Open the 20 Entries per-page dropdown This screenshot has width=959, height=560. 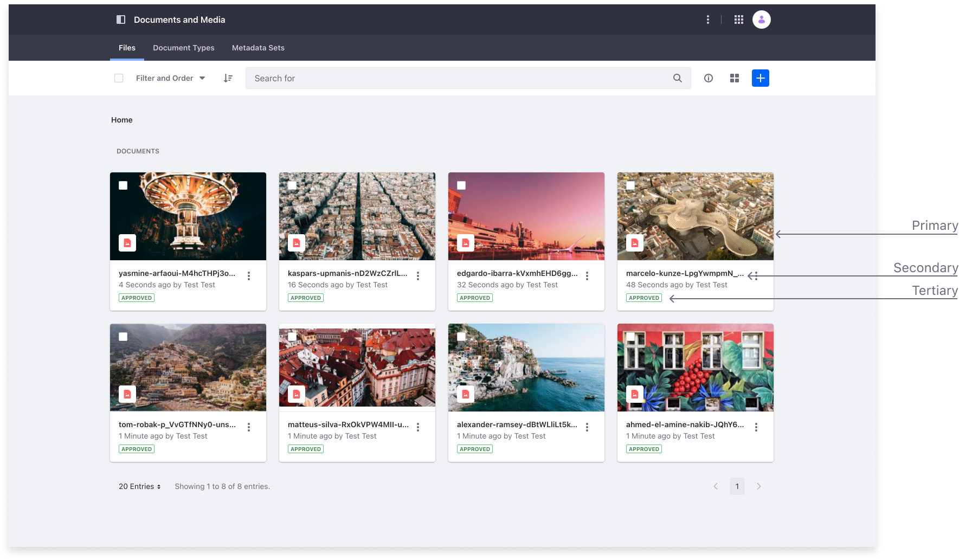tap(140, 486)
